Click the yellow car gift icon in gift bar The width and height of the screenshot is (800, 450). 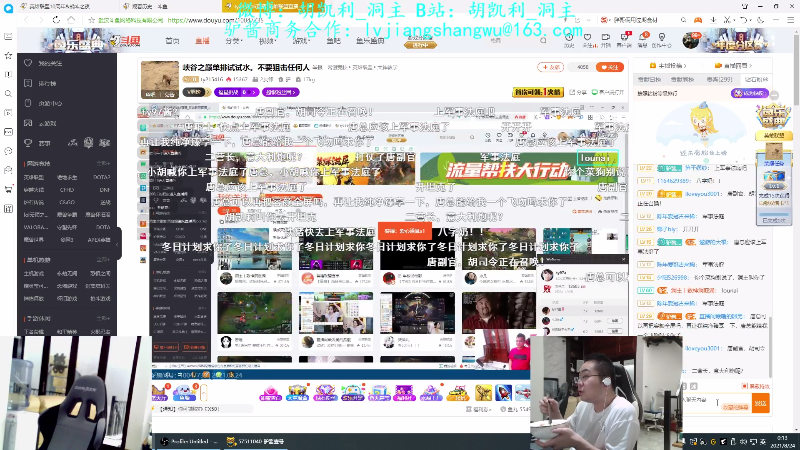point(457,392)
